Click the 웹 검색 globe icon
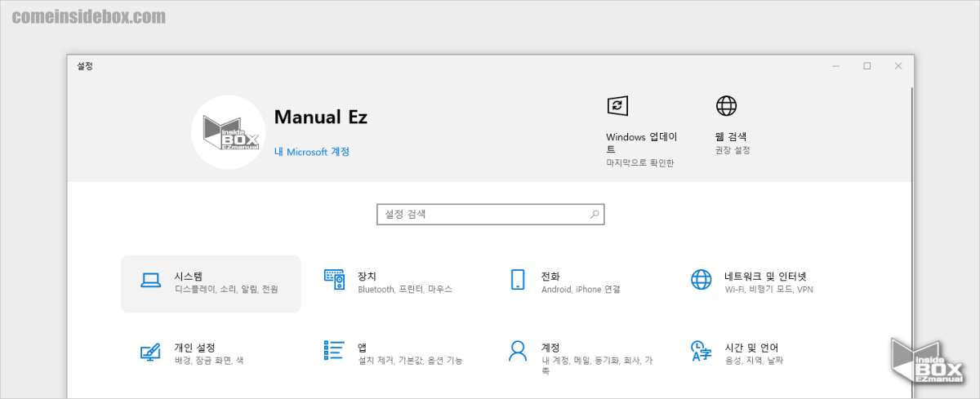The image size is (980, 399). (726, 105)
